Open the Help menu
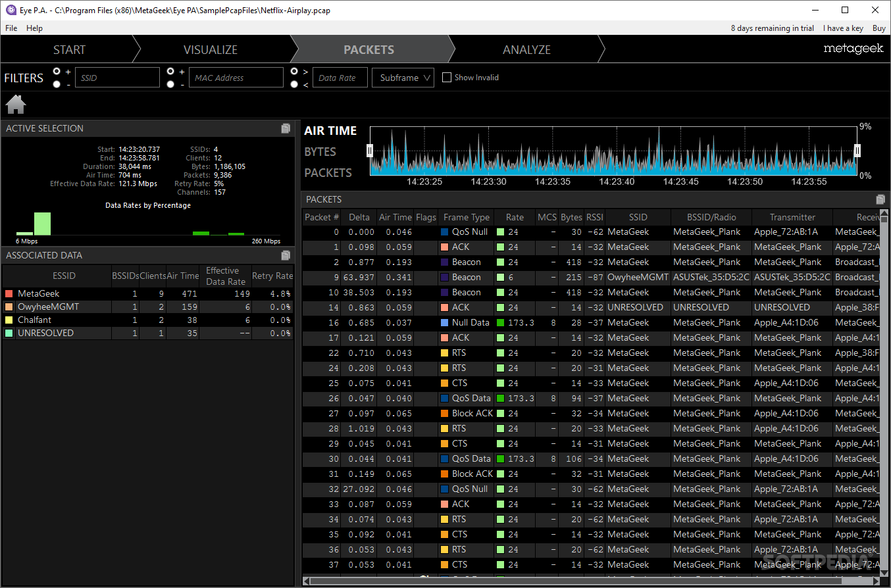891x588 pixels. tap(34, 28)
